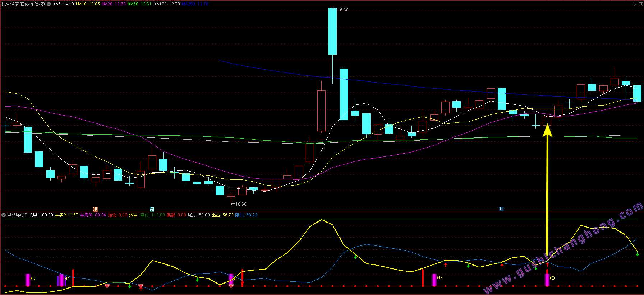Open the dropdown arrow beside 民生健康 title
The width and height of the screenshot is (644, 295).
tap(49, 4)
